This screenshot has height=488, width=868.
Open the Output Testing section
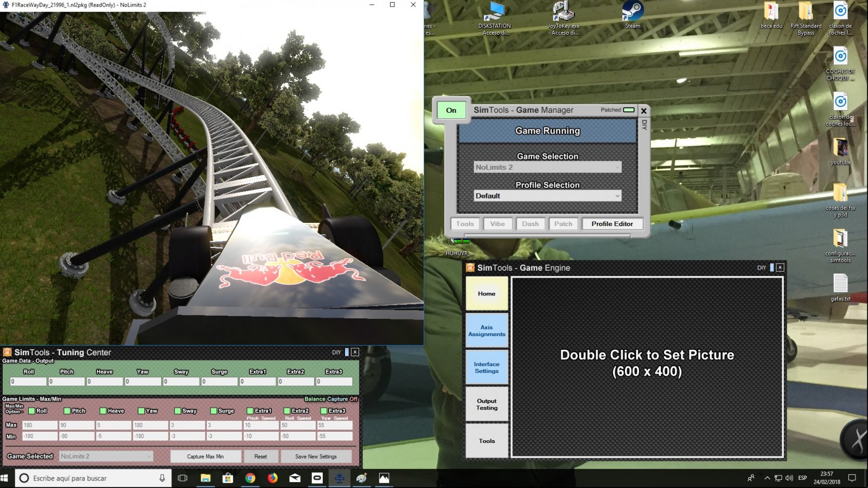coord(487,404)
